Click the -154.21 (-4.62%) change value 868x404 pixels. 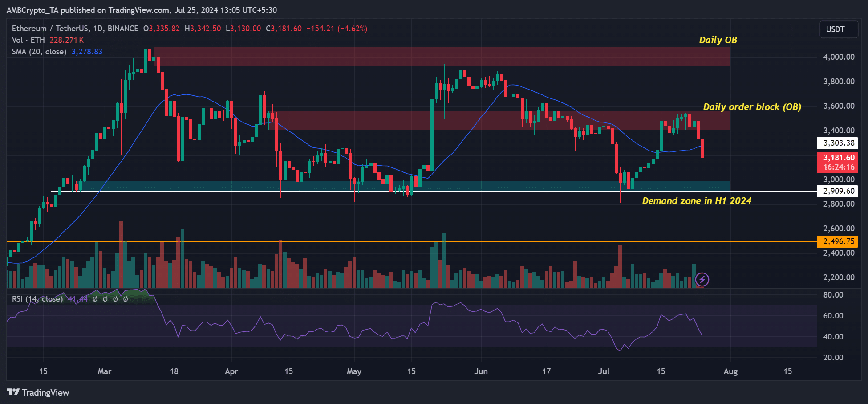337,29
